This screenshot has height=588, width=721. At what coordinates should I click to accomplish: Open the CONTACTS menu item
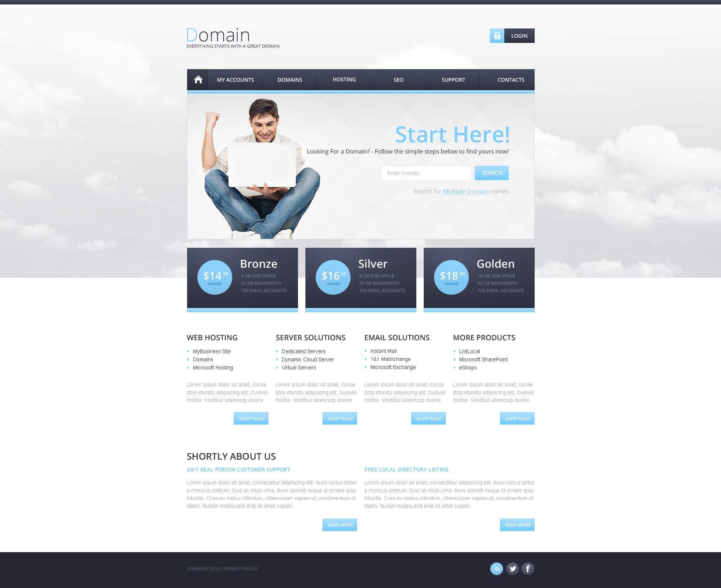tap(510, 80)
